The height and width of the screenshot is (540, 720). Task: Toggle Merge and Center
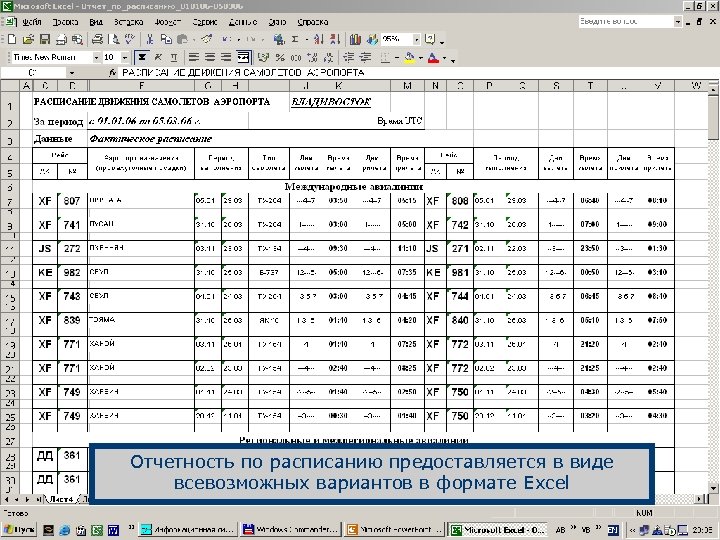[243, 57]
